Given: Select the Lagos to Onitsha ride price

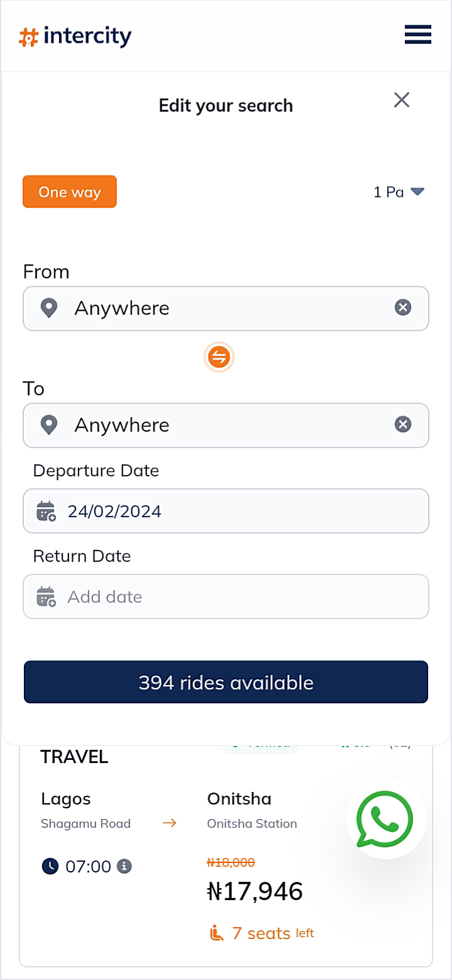Looking at the screenshot, I should pyautogui.click(x=255, y=891).
